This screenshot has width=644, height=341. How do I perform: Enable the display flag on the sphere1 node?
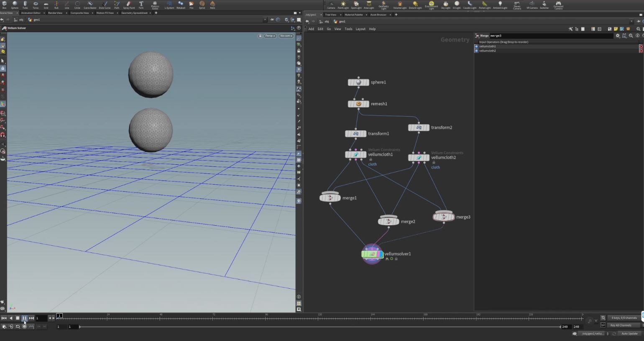click(x=367, y=82)
